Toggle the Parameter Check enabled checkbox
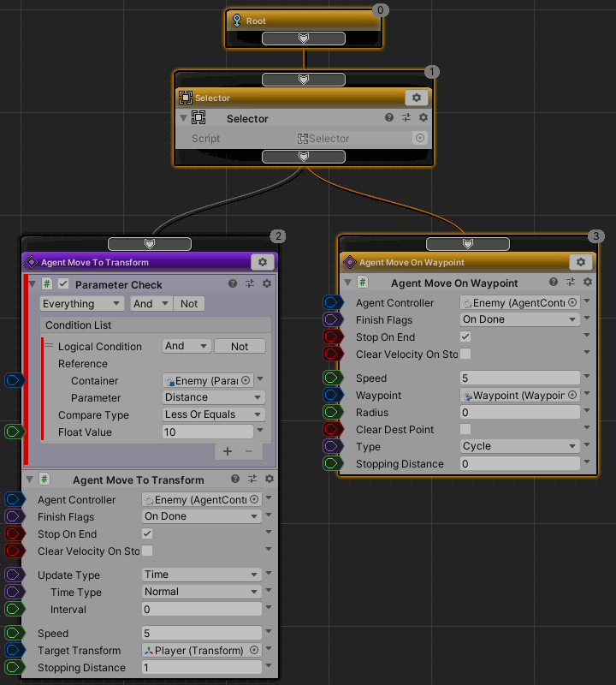 pyautogui.click(x=63, y=284)
